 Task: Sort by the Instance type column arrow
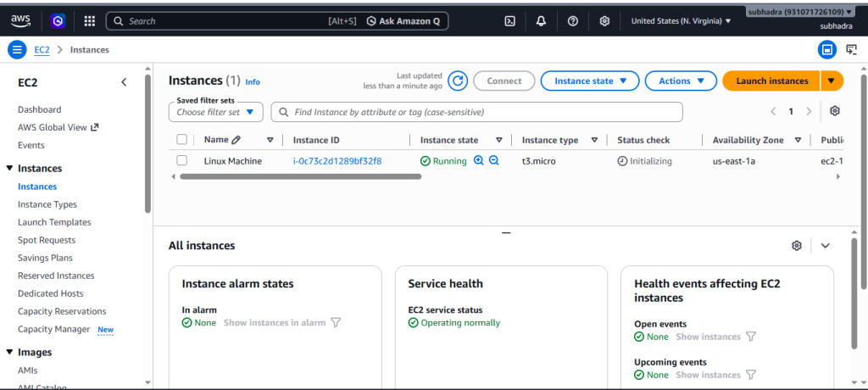click(594, 140)
